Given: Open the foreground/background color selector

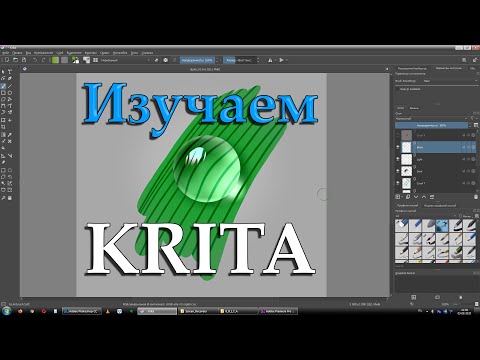Looking at the screenshot, I should [x=76, y=60].
